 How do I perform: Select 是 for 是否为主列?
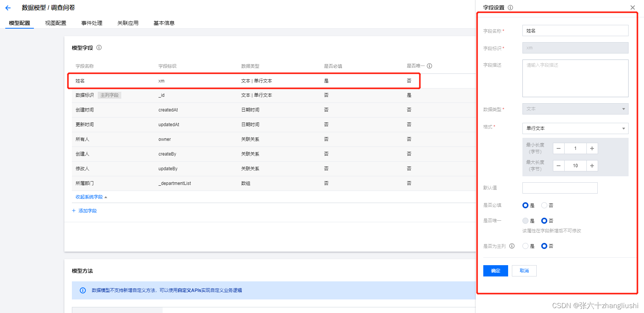point(525,246)
